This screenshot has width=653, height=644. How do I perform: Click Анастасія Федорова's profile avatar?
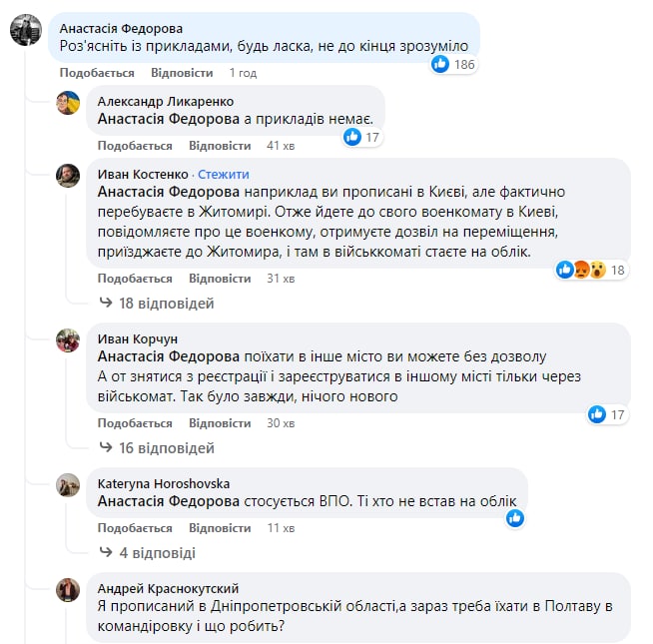(26, 32)
